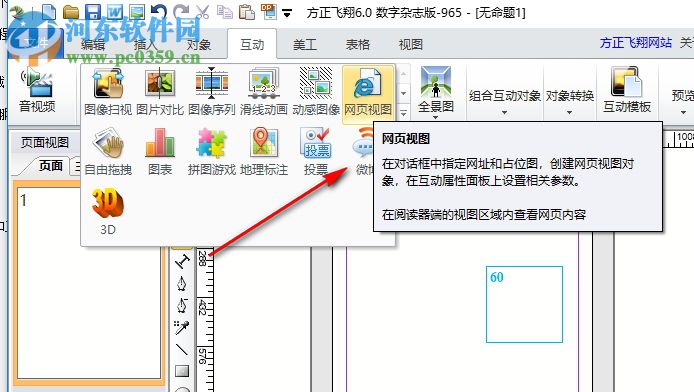
Task: Select the text tool in the toolbox
Action: (182, 262)
